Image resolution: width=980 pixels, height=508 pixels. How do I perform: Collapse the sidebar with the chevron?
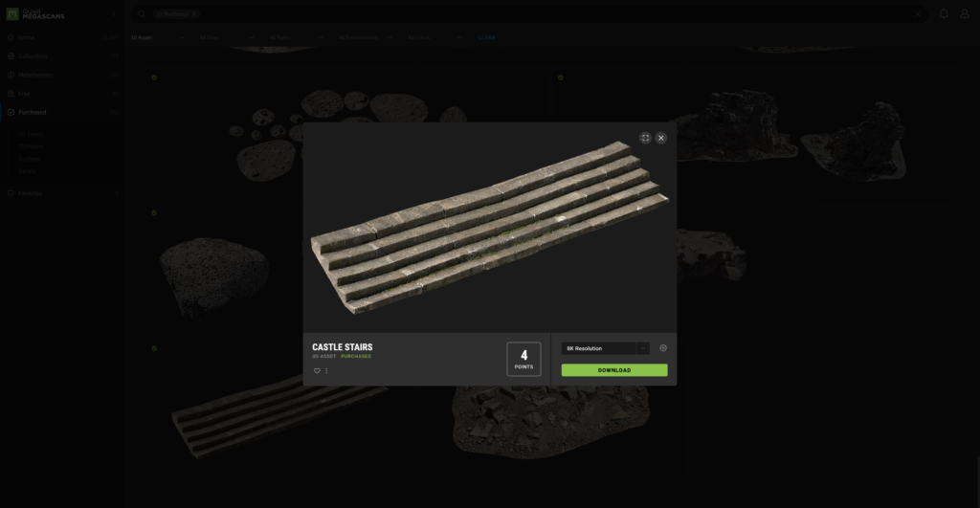pos(114,13)
